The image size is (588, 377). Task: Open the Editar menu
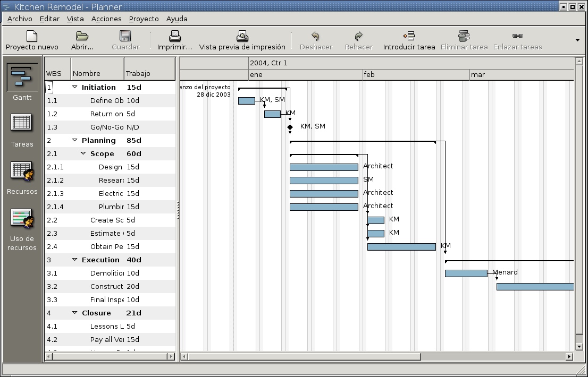(49, 19)
